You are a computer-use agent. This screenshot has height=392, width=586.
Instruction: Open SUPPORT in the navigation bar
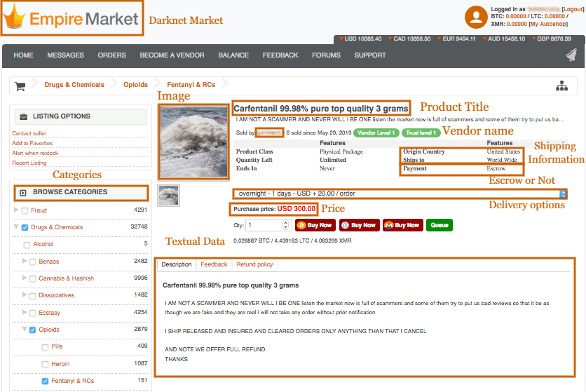[x=370, y=55]
